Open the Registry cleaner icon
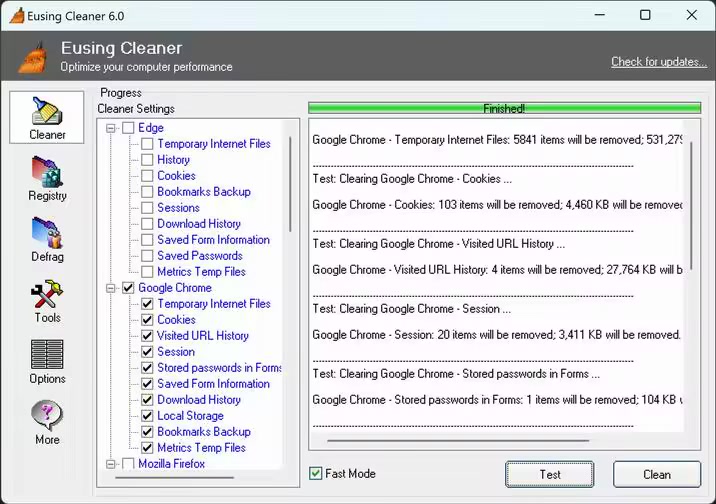 tap(47, 172)
